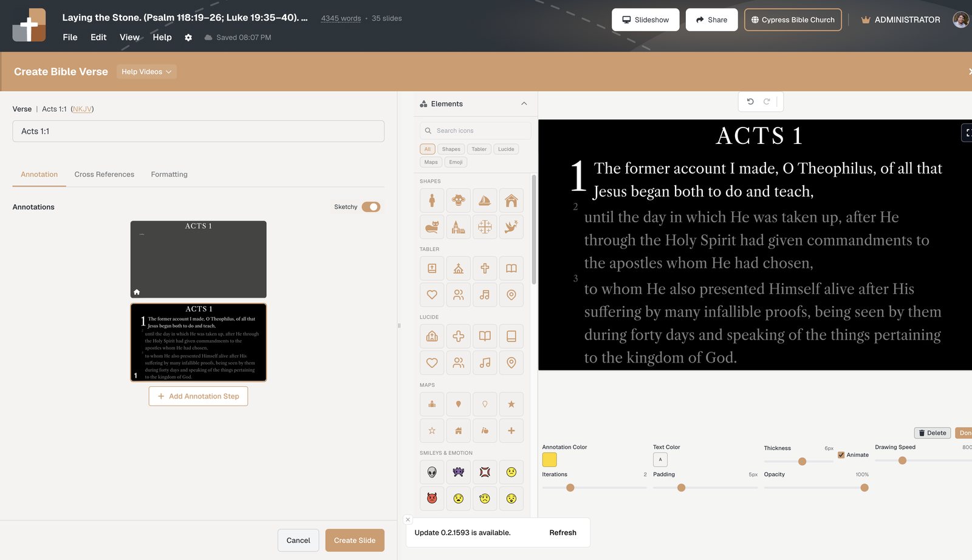
Task: Insert the Tabler open book icon
Action: pyautogui.click(x=512, y=268)
